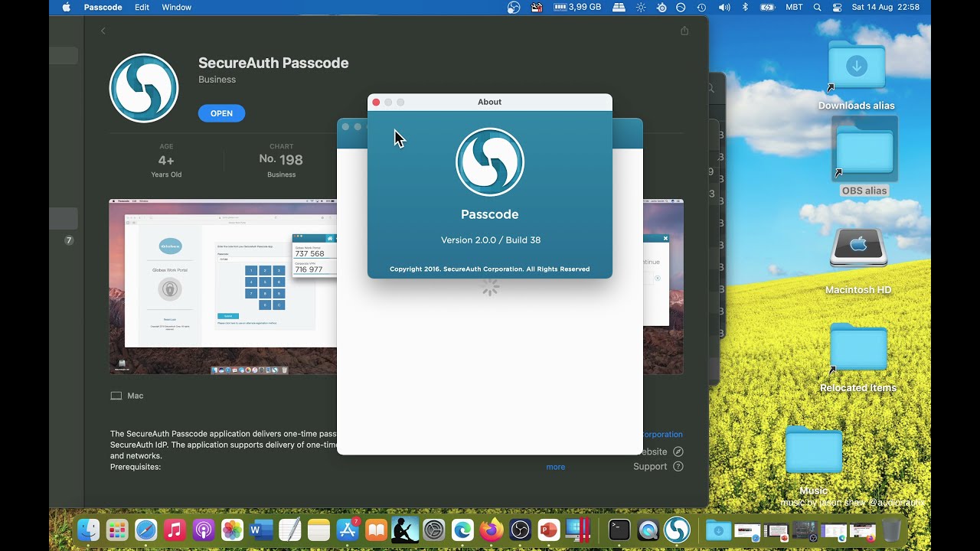Viewport: 980px width, 551px height.
Task: Open the Photos app in the Dock
Action: tap(232, 530)
